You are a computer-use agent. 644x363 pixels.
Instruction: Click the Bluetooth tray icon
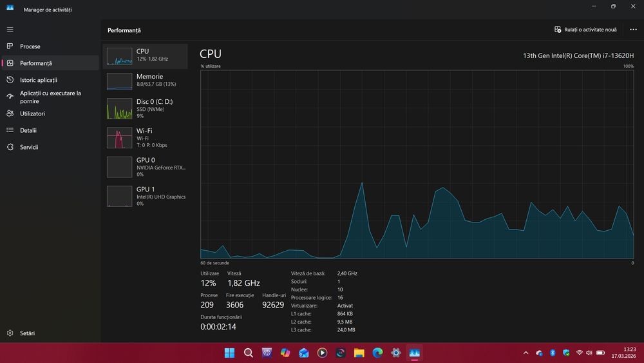click(x=553, y=353)
